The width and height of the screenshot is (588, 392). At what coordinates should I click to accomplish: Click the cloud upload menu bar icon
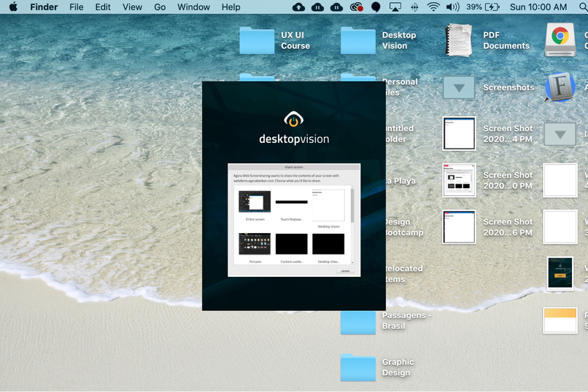(298, 7)
